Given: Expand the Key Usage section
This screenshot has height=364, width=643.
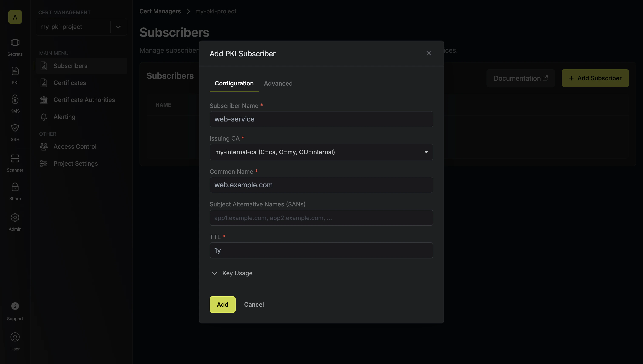Looking at the screenshot, I should 232,273.
